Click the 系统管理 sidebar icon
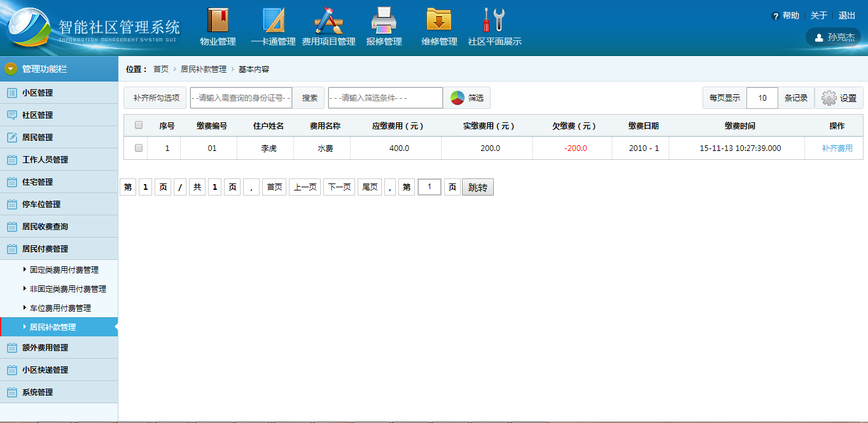This screenshot has width=868, height=423. (x=11, y=392)
